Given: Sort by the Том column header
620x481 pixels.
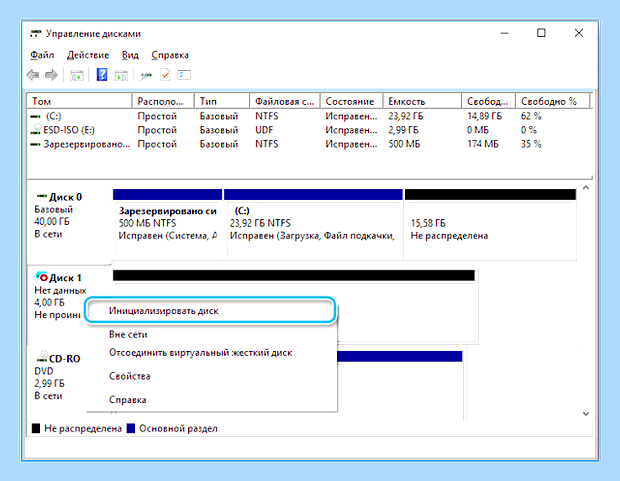Looking at the screenshot, I should (79, 101).
